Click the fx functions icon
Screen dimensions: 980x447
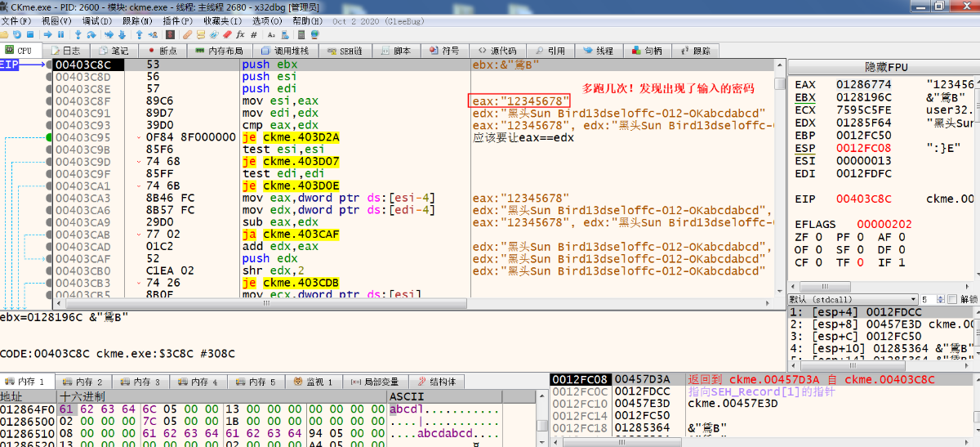pos(240,34)
